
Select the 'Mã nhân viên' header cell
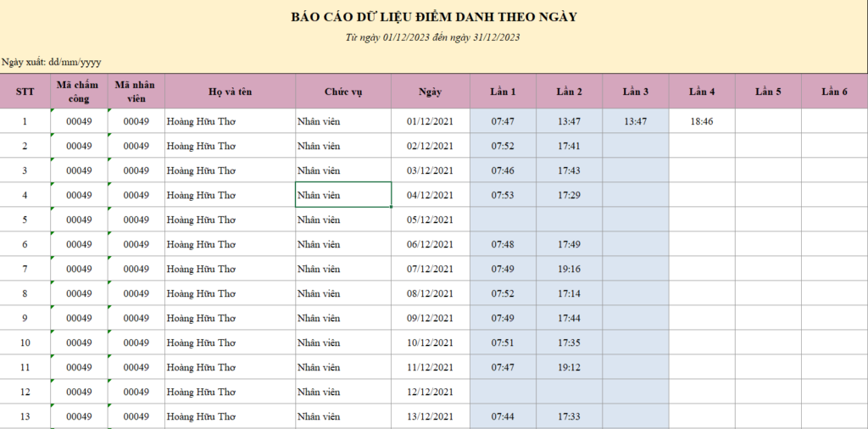coord(136,92)
